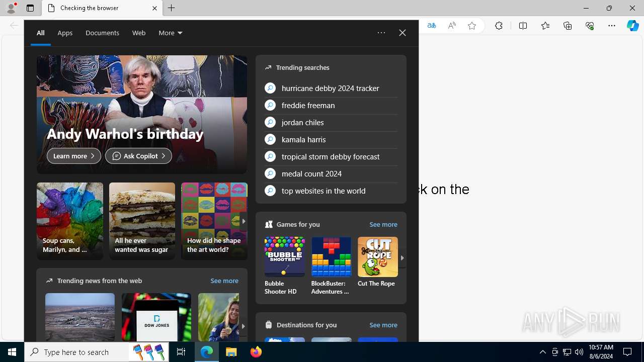
Task: Switch to the Web tab
Action: 139,33
